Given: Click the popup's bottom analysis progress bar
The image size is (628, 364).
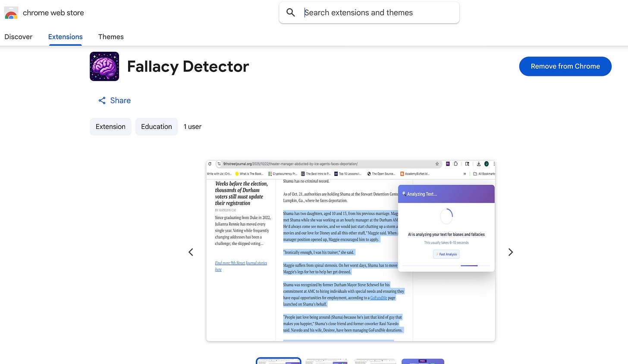Looking at the screenshot, I should click(446, 266).
